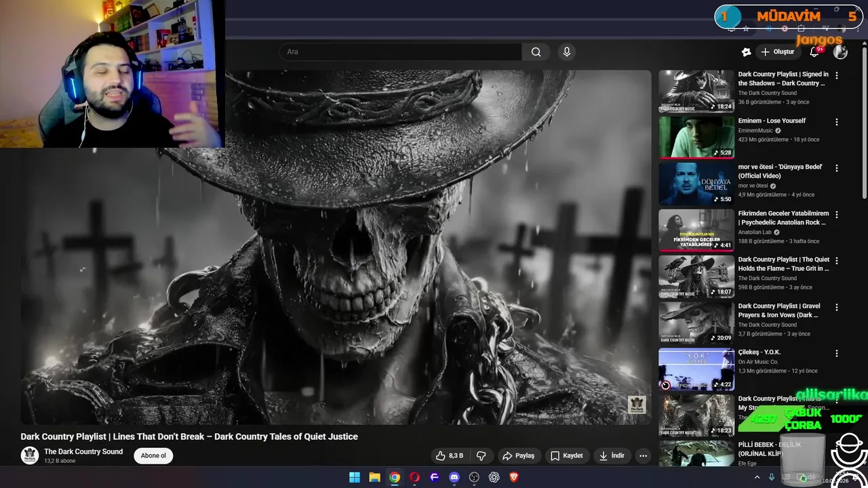This screenshot has width=868, height=488.
Task: Open The Dark Country Sound channel avatar
Action: (x=30, y=455)
